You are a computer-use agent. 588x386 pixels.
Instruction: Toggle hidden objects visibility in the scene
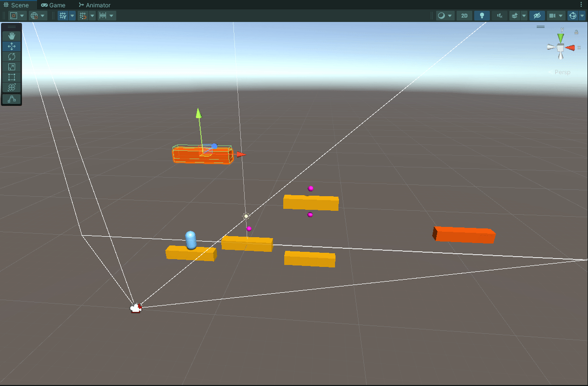537,15
